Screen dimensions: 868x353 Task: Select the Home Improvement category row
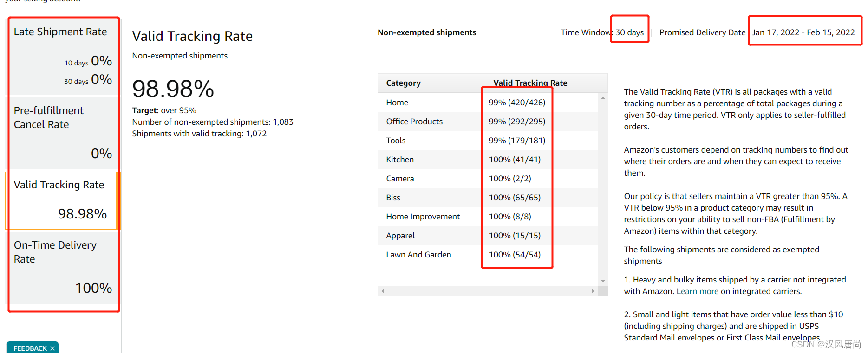coord(488,216)
